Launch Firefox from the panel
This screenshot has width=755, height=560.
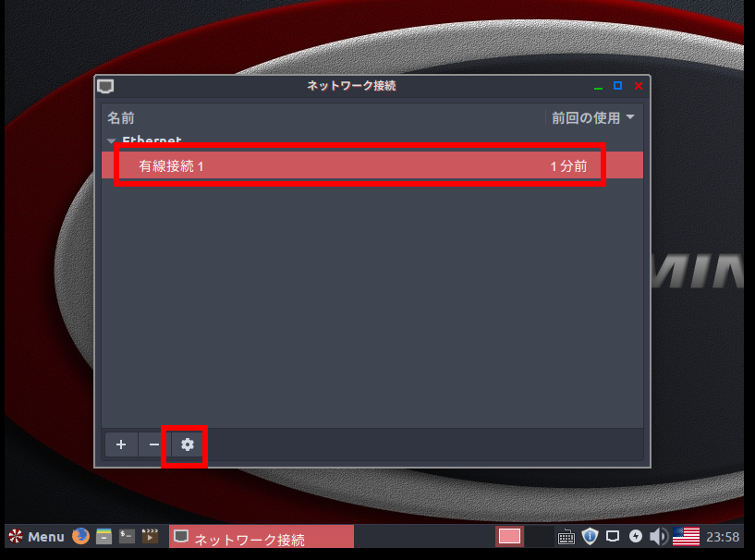[x=81, y=536]
